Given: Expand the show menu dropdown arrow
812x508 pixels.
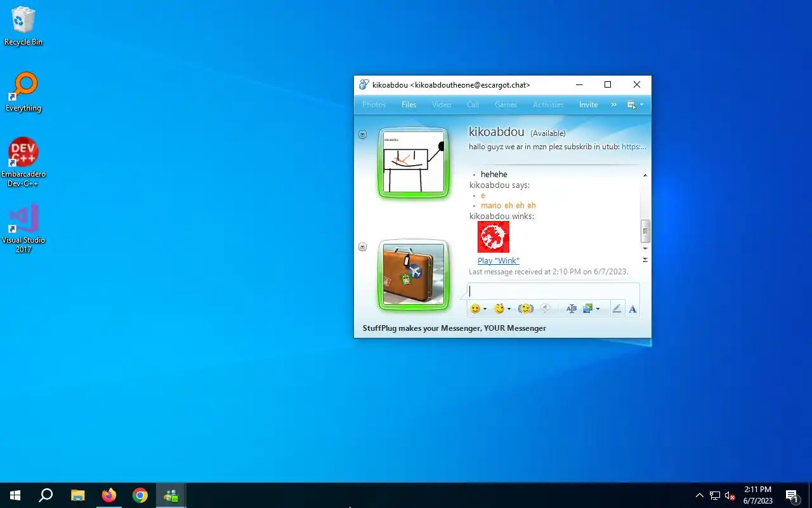Looking at the screenshot, I should pos(641,105).
